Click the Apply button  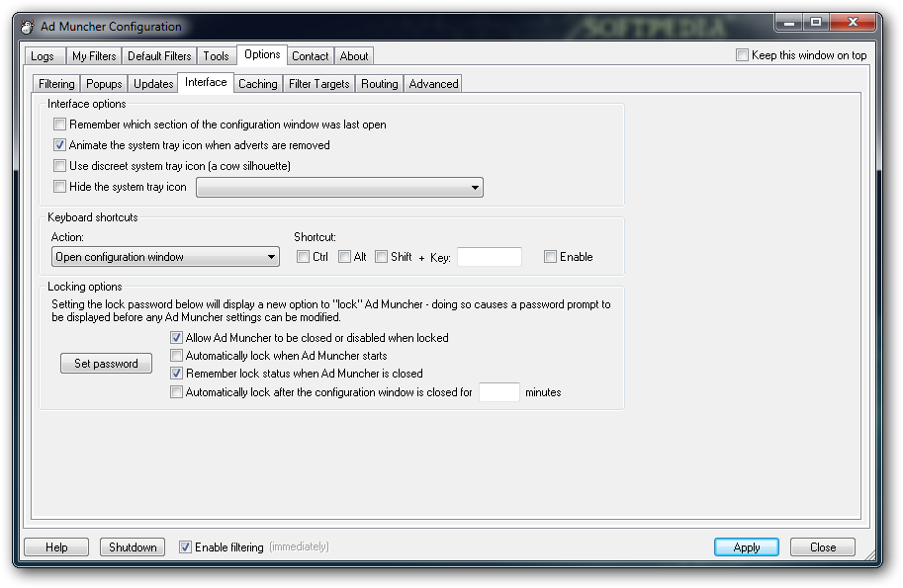(x=747, y=547)
